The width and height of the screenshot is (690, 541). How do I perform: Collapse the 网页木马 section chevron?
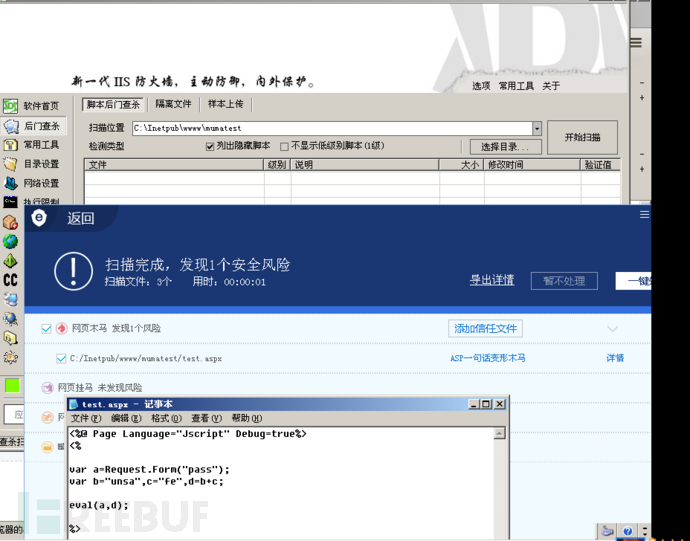pyautogui.click(x=613, y=329)
